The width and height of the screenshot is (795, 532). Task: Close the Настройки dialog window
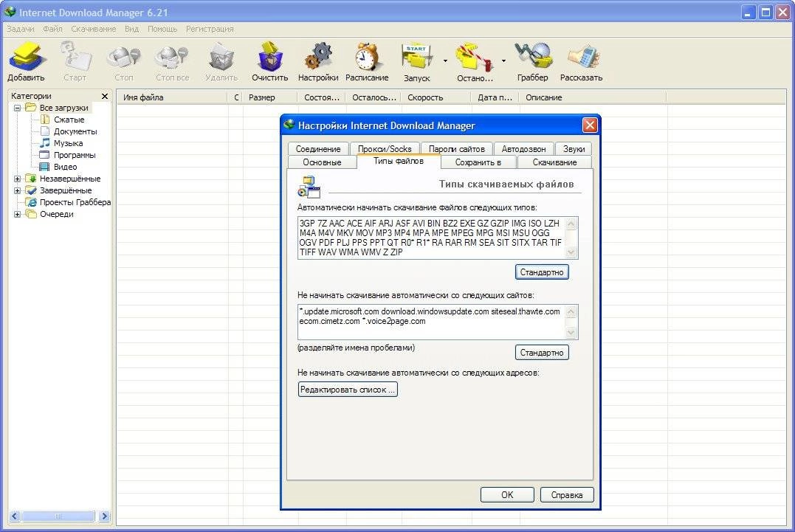590,125
